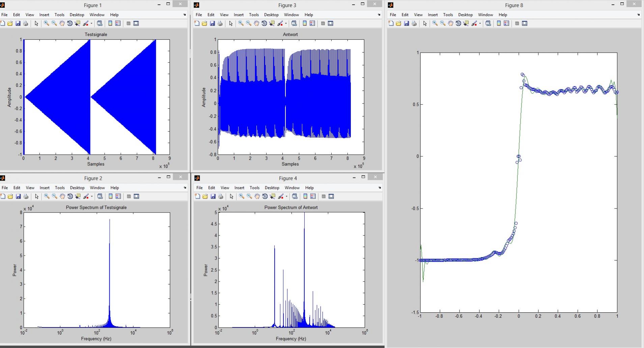
Task: Select Zoom In tool in Figure 3
Action: [241, 23]
